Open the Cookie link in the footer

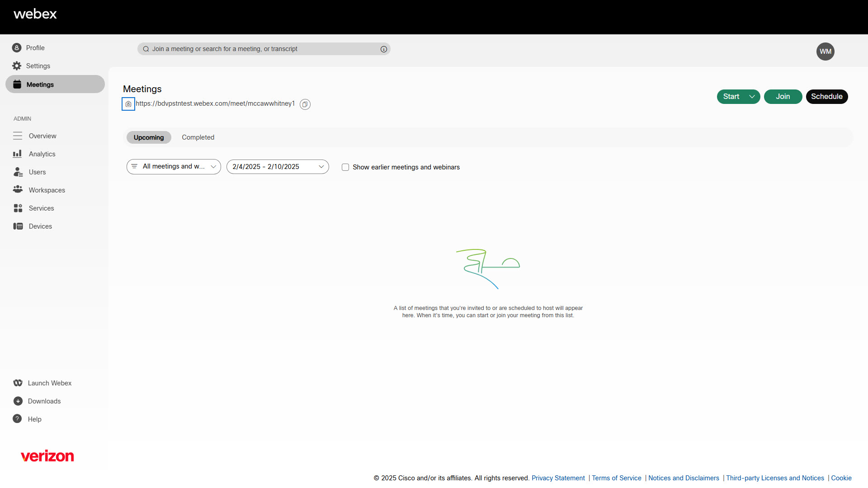click(841, 478)
